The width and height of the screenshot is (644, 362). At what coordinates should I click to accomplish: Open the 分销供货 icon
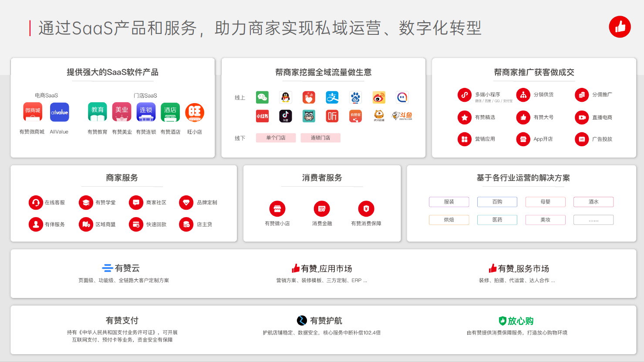pyautogui.click(x=523, y=95)
